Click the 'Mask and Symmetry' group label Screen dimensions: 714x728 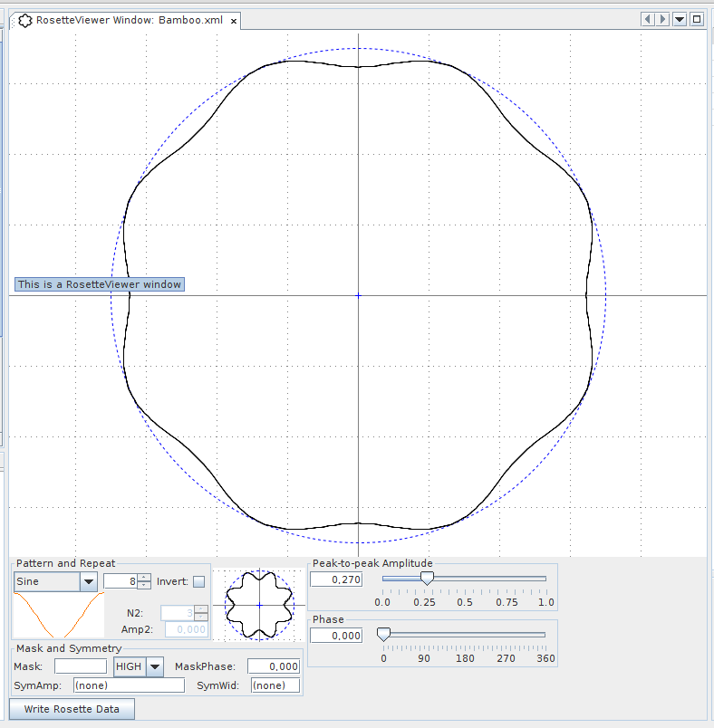click(x=69, y=648)
